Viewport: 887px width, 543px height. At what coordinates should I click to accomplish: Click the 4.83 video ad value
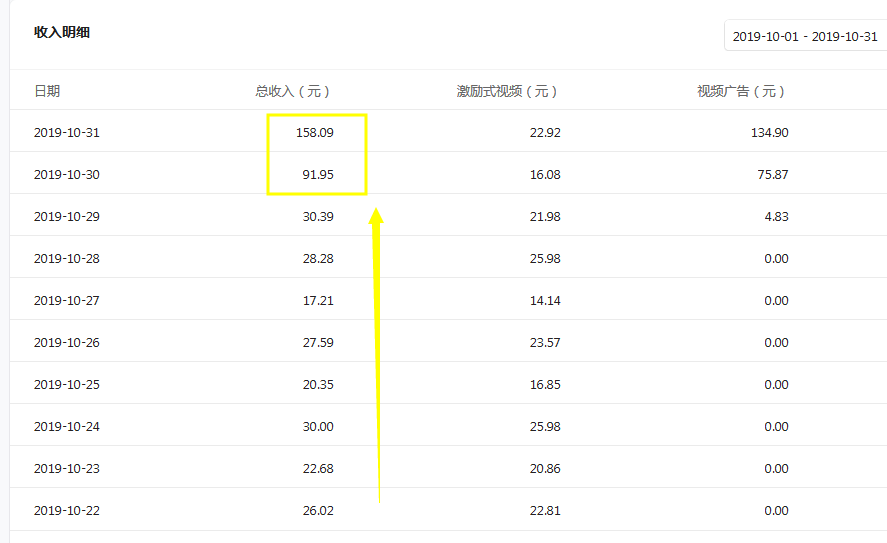776,217
